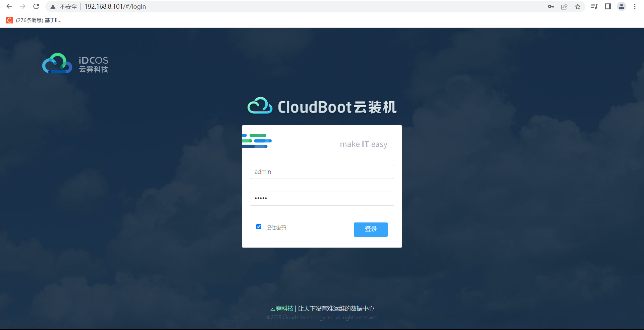Click the browser forward arrow

coord(22,6)
